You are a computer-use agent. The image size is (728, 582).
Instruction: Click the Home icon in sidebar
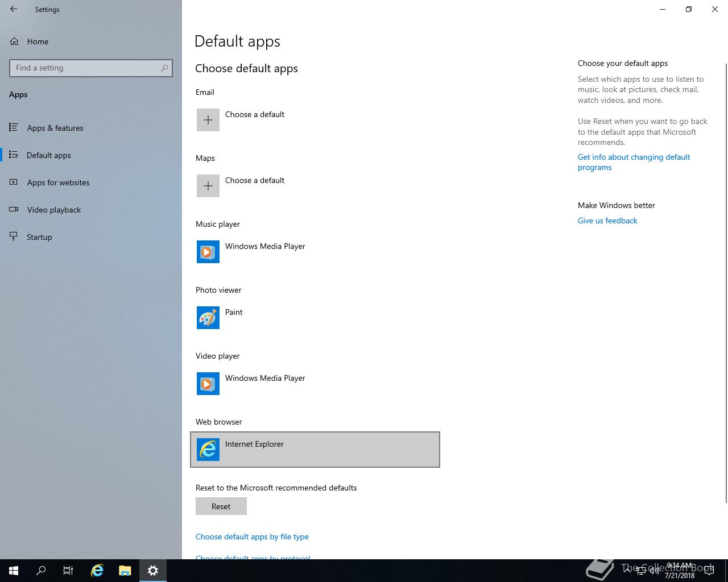pyautogui.click(x=14, y=41)
